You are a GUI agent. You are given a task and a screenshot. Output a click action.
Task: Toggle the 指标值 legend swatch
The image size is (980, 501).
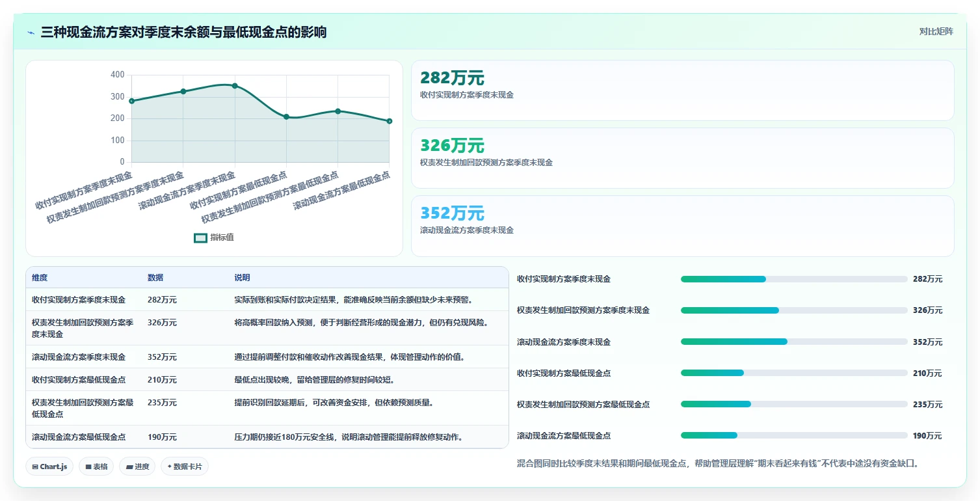(200, 238)
